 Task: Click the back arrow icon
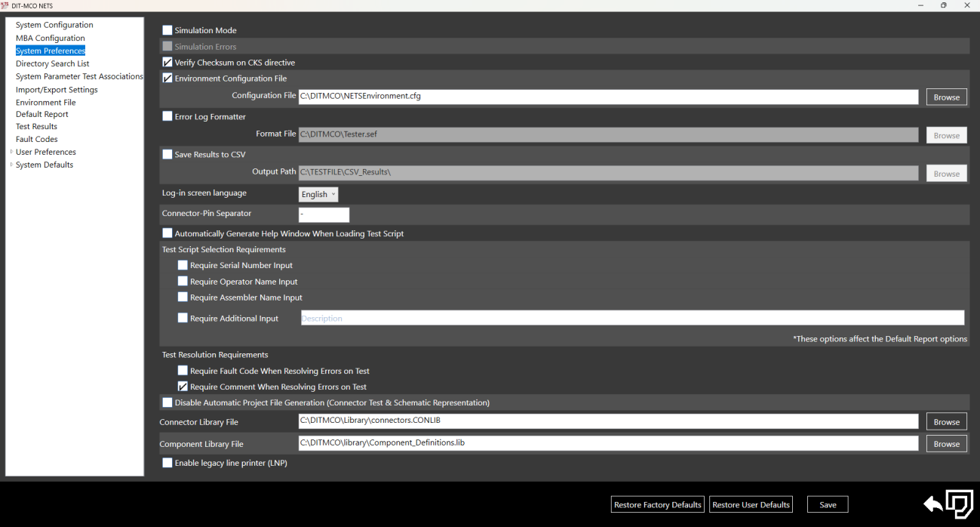point(933,504)
